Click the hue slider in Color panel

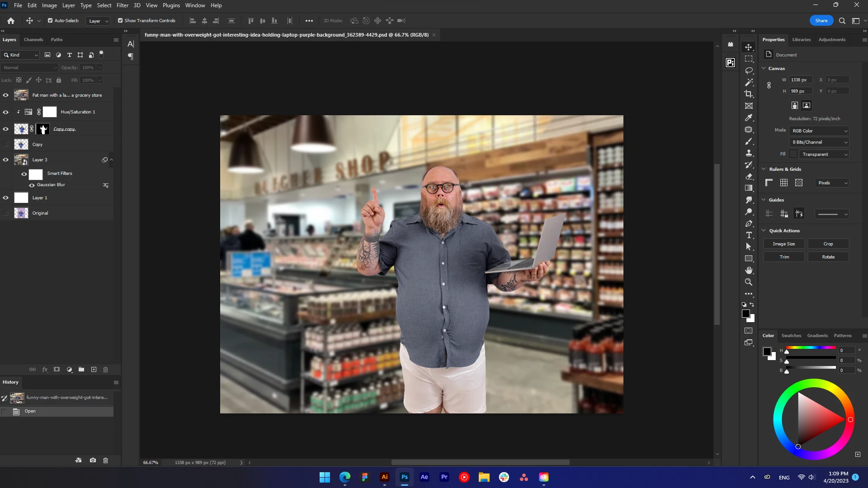[x=811, y=348]
